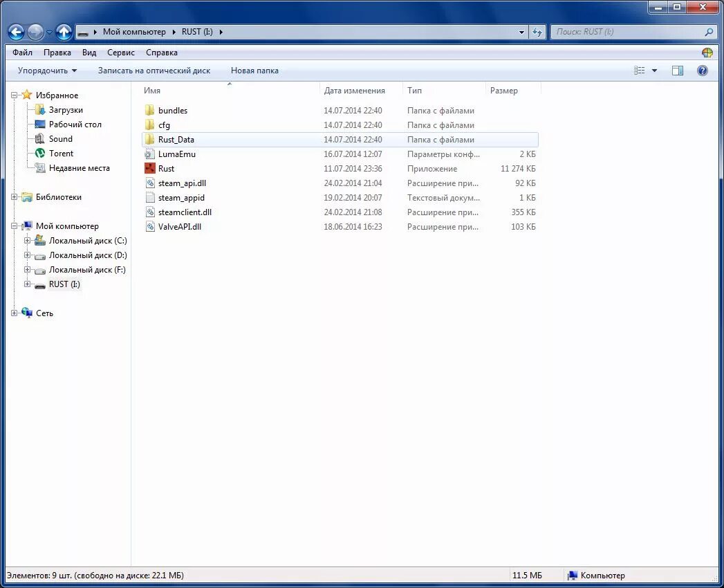The image size is (724, 588).
Task: Create a Новая папка
Action: coord(254,71)
